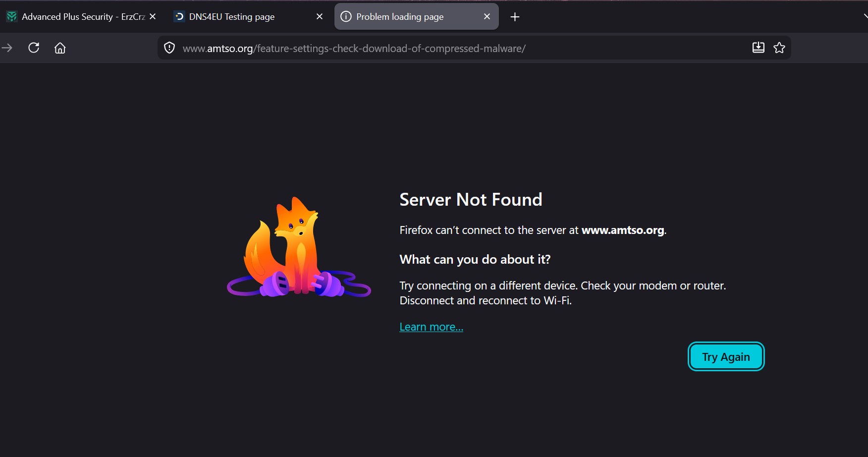Click the Try Again button
The height and width of the screenshot is (457, 868).
[x=726, y=356]
